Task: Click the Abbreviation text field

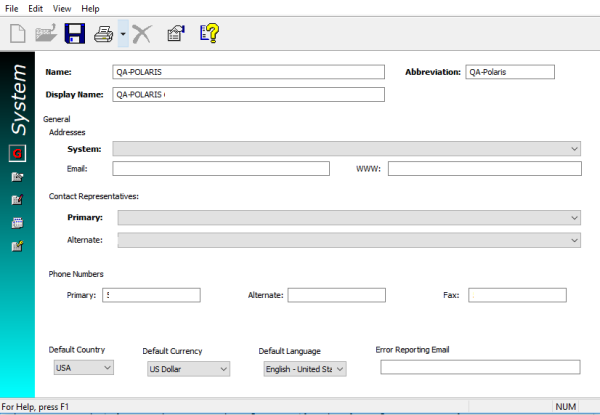Action: pyautogui.click(x=509, y=72)
